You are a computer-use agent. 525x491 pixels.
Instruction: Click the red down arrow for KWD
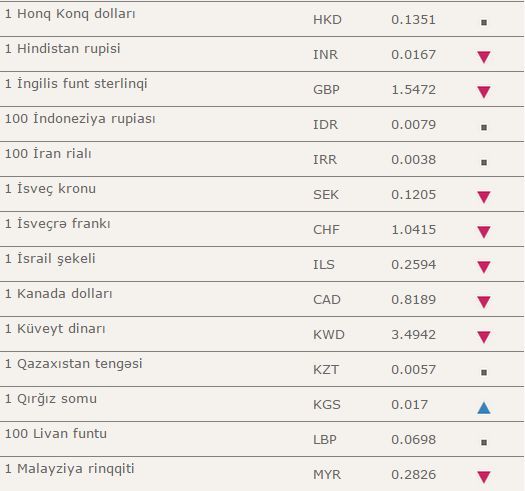(x=483, y=337)
